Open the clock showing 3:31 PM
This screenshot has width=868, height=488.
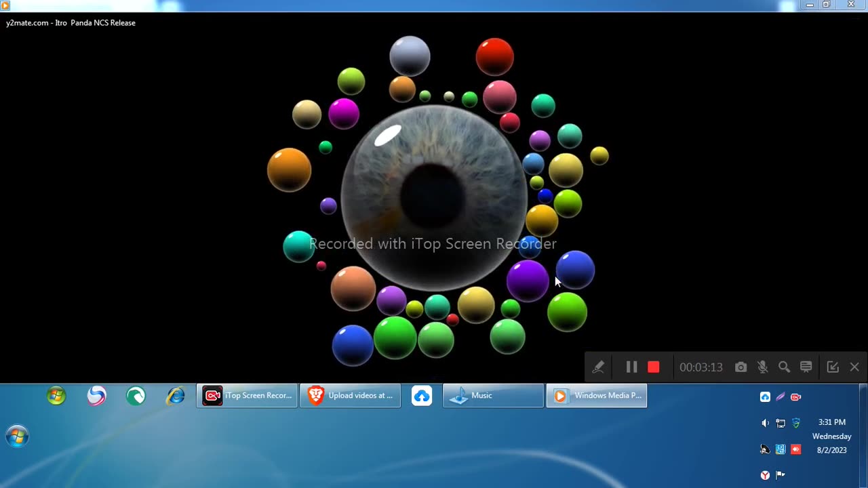[x=831, y=436]
